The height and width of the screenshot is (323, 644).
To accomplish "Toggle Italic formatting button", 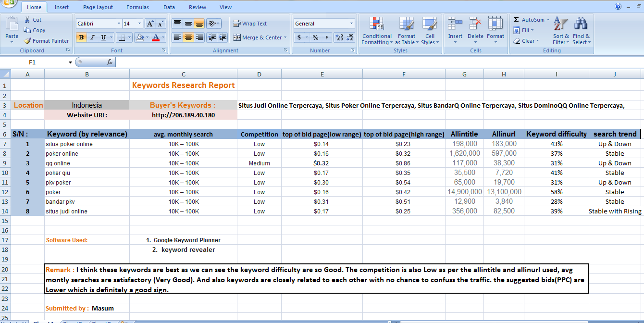I will [x=92, y=37].
